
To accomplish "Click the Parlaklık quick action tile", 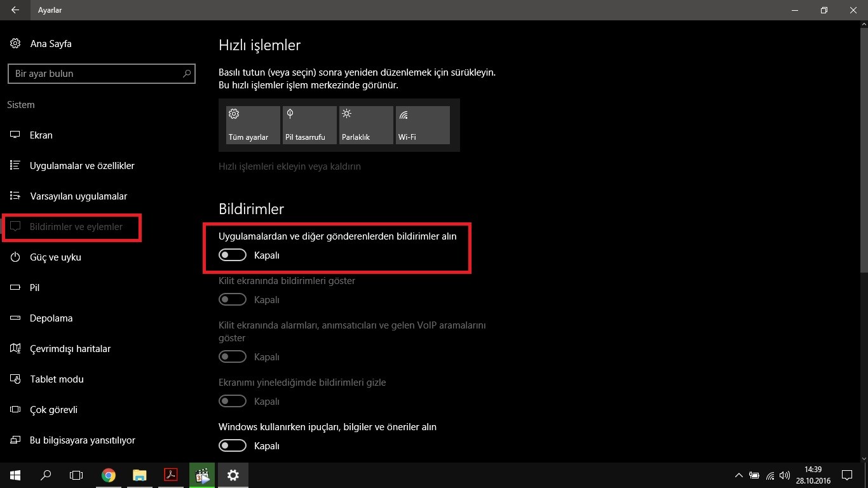I will point(366,125).
